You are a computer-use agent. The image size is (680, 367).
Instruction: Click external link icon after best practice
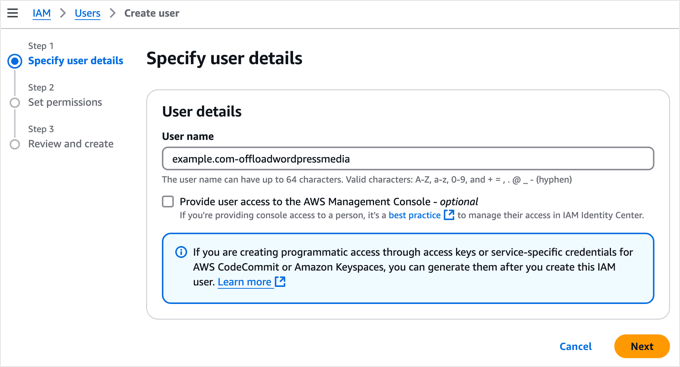click(x=449, y=215)
